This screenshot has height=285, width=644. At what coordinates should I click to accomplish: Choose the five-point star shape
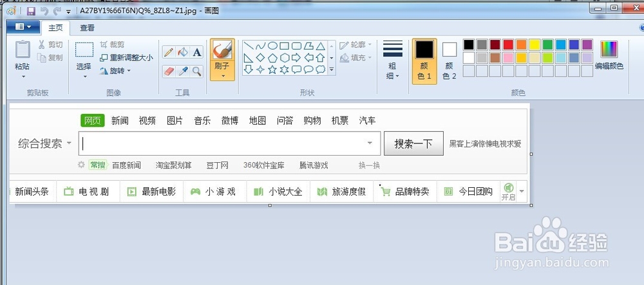[x=272, y=69]
